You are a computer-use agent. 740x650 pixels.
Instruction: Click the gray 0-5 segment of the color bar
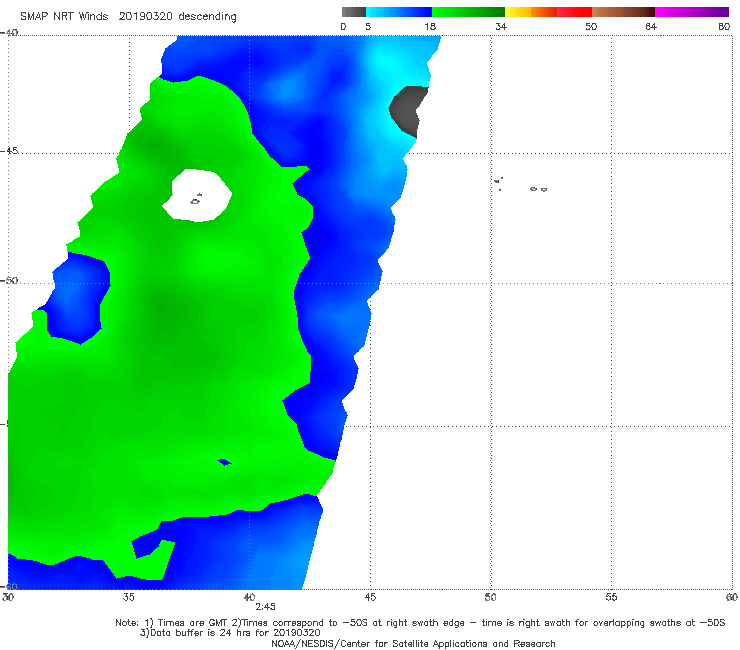354,12
